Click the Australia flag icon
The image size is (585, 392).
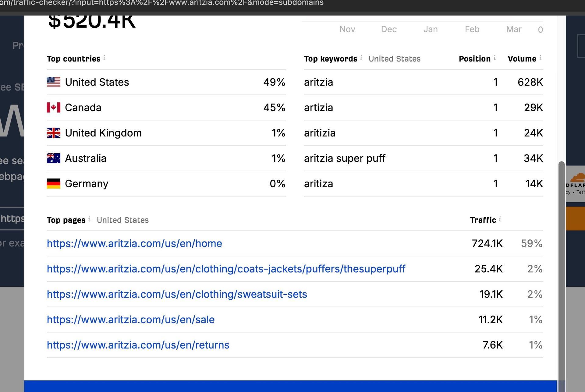pos(54,158)
